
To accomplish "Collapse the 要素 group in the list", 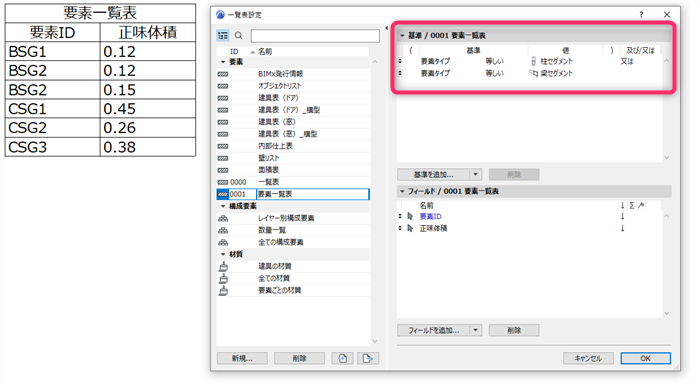I will (223, 62).
